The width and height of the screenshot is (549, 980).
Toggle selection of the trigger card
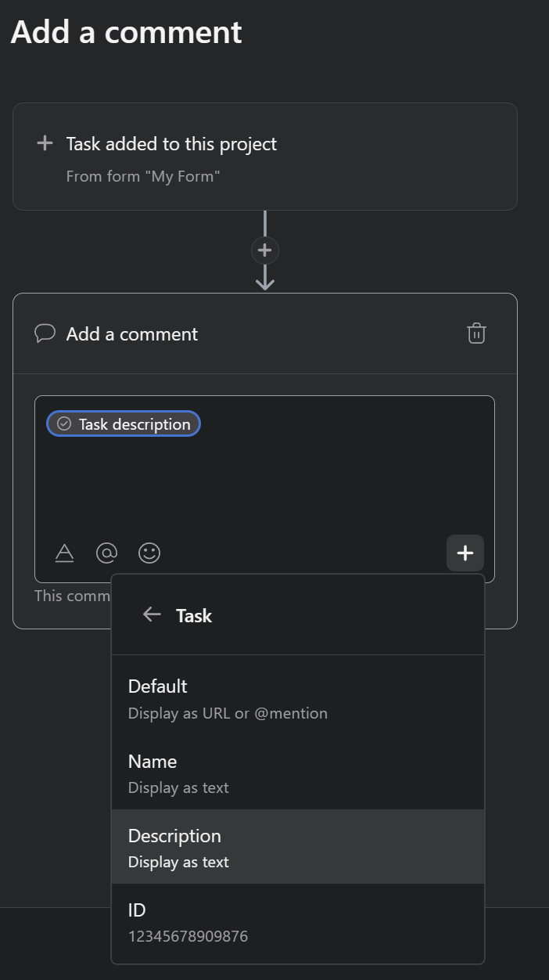(x=264, y=157)
